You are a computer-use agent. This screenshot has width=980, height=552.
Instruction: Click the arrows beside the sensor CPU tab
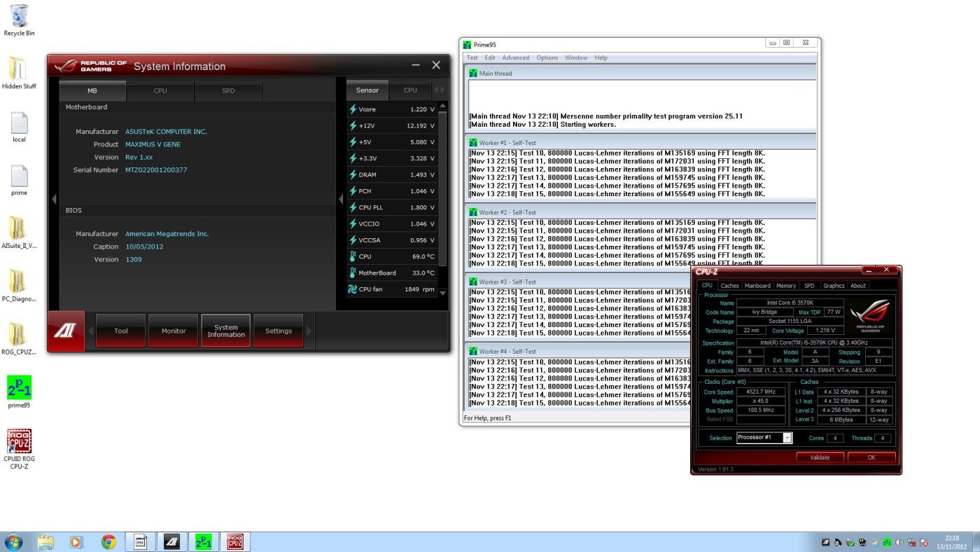tap(439, 90)
